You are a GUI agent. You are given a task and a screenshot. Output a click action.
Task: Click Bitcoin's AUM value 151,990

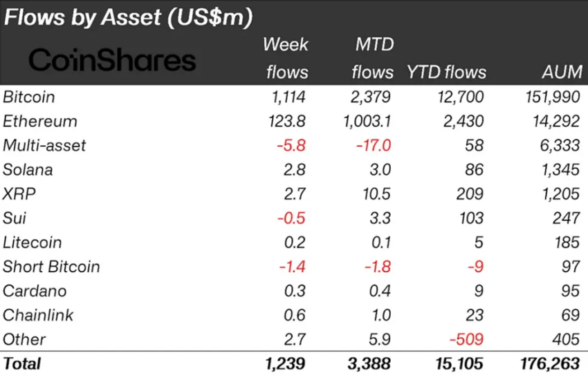coord(552,97)
